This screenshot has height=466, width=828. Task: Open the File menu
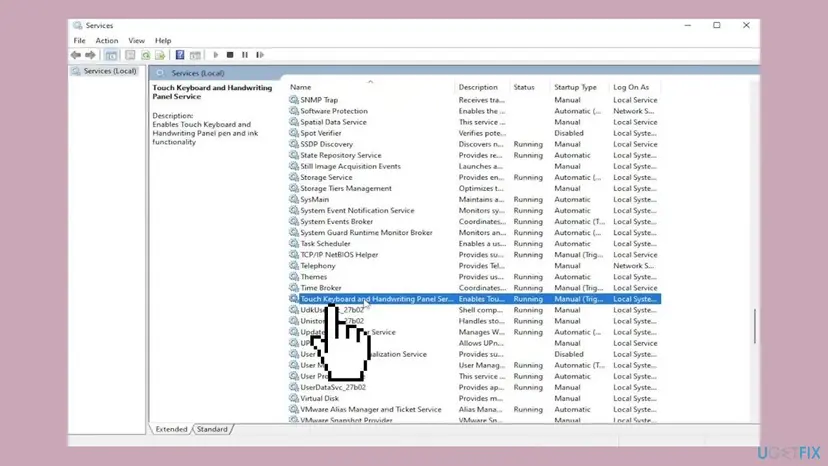click(79, 41)
